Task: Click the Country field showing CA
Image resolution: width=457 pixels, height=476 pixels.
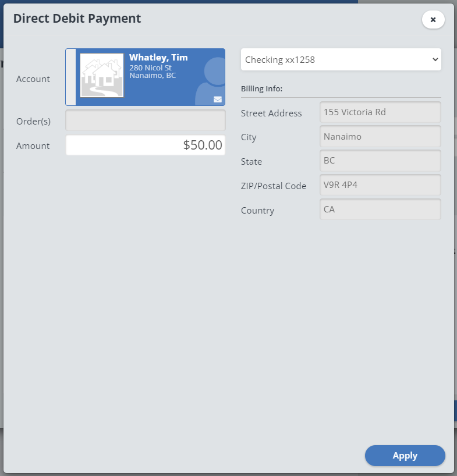Action: pyautogui.click(x=380, y=210)
